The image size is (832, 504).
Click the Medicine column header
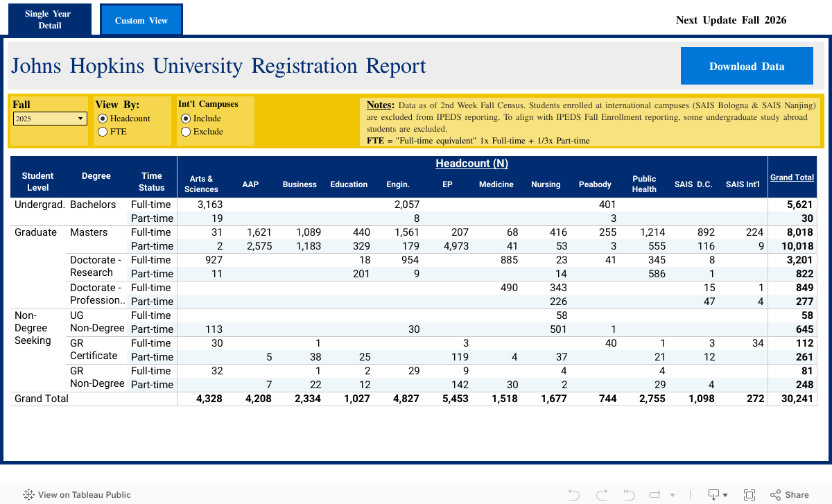(496, 184)
